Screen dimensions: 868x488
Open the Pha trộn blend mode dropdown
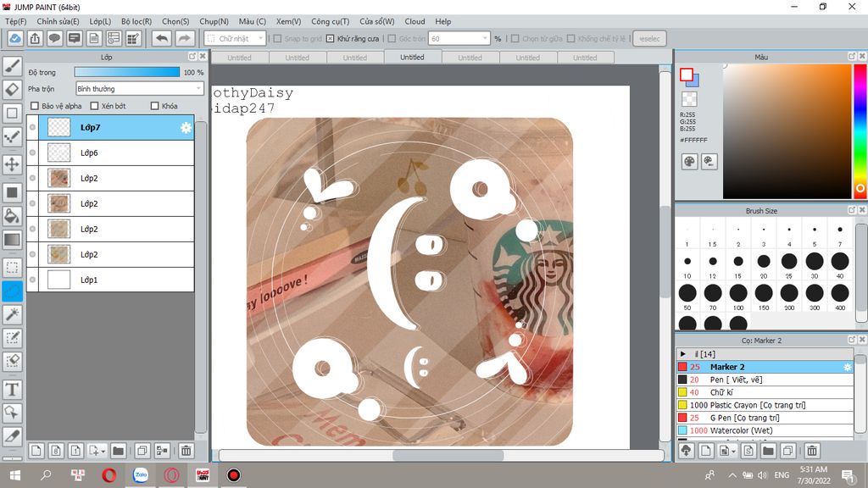(140, 88)
